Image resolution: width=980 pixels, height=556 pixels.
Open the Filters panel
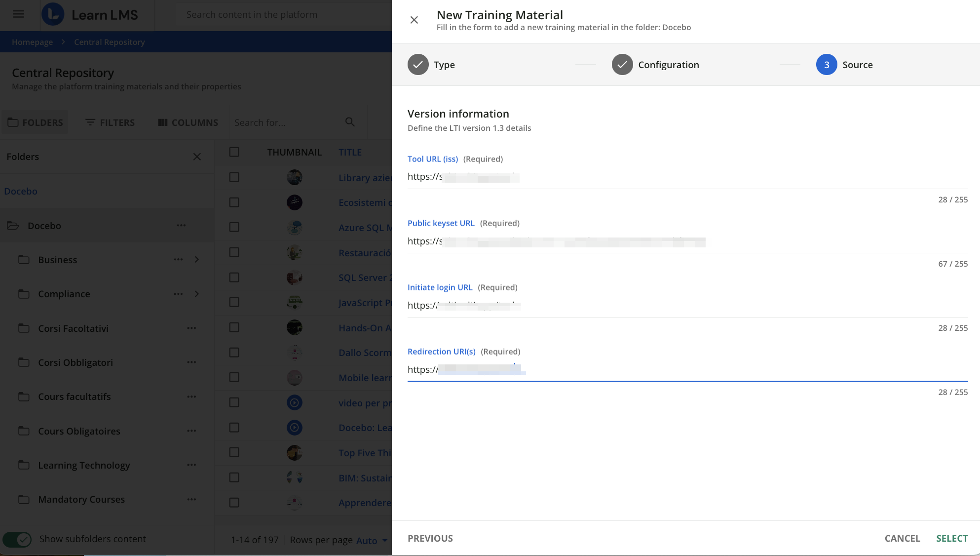click(x=110, y=122)
